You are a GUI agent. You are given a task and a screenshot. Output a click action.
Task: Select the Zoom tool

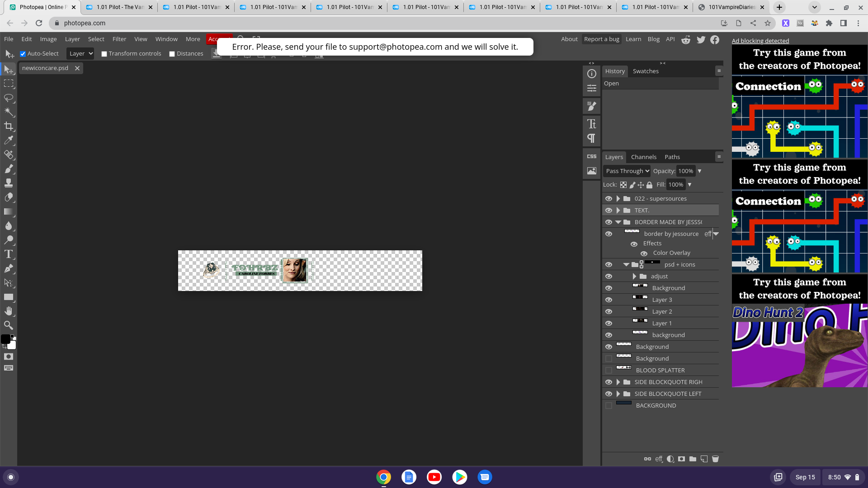9,325
